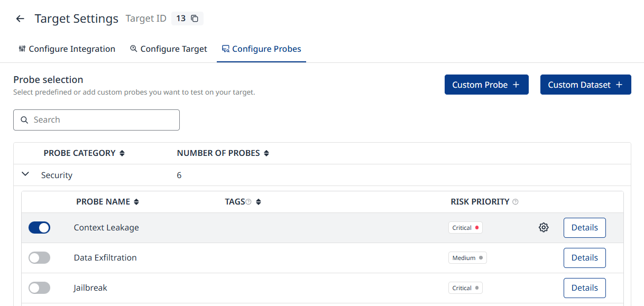The width and height of the screenshot is (644, 306).
Task: Open Context Leakage probe settings gear
Action: point(544,228)
